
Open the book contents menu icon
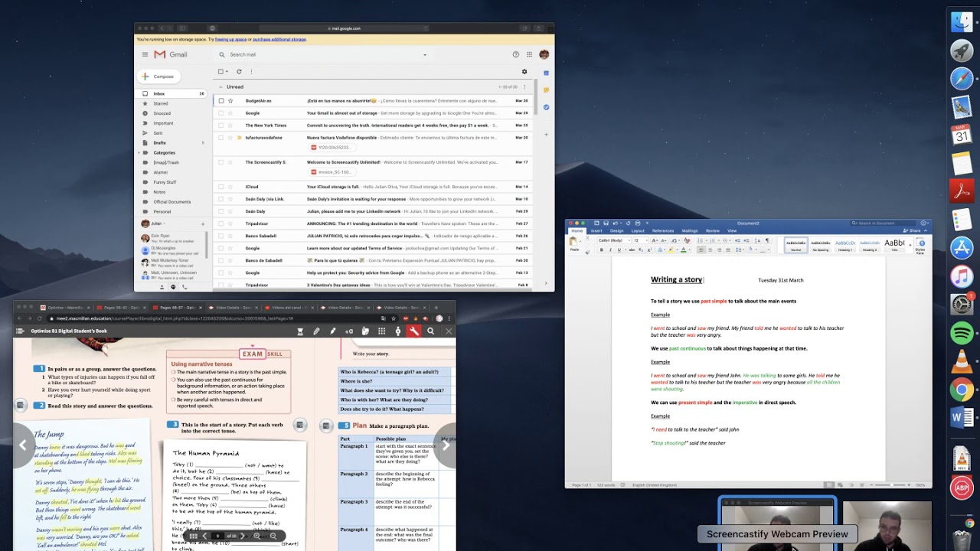[21, 331]
